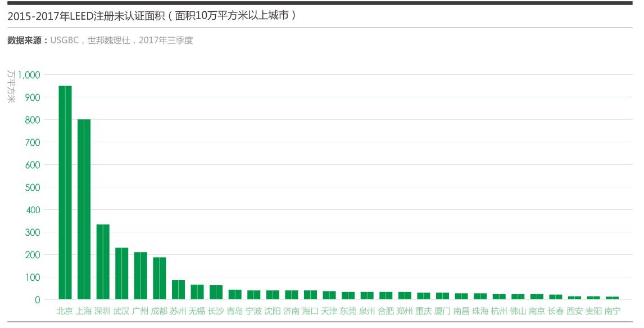Select the 厦门 axis label

coord(442,311)
